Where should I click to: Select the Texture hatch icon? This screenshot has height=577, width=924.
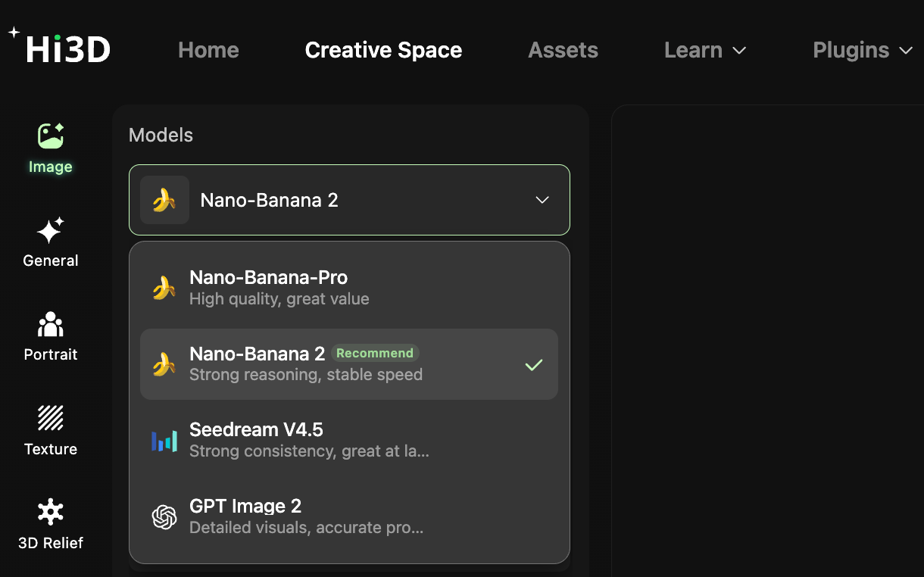tap(51, 418)
